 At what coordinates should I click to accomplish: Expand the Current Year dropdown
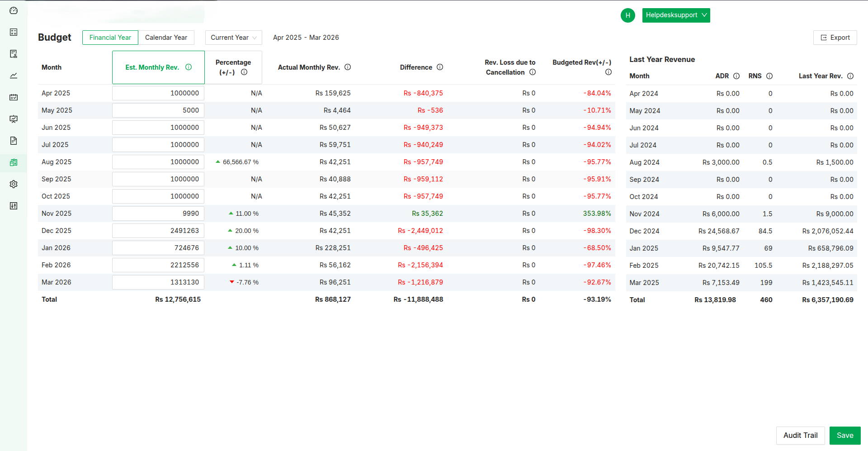[233, 38]
